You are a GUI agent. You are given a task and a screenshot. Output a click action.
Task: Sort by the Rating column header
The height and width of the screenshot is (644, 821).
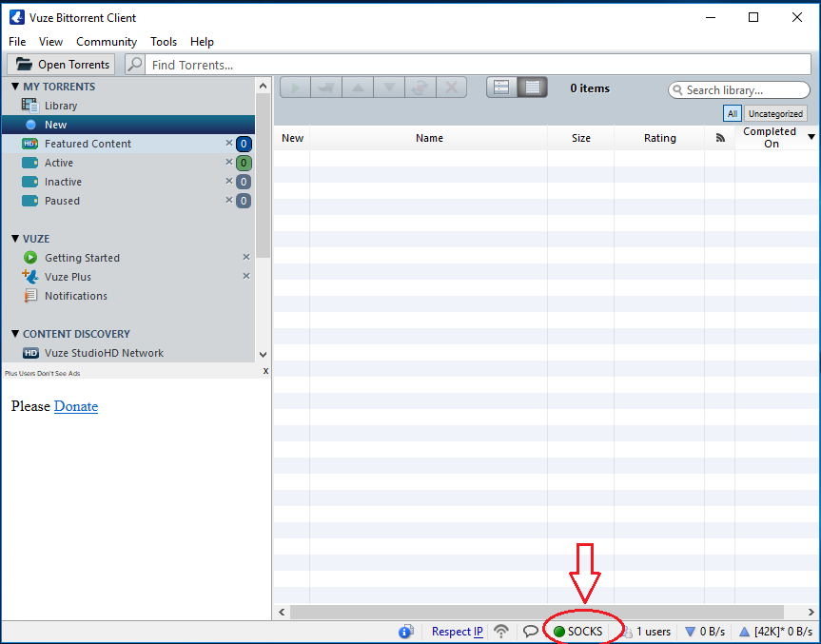coord(659,138)
